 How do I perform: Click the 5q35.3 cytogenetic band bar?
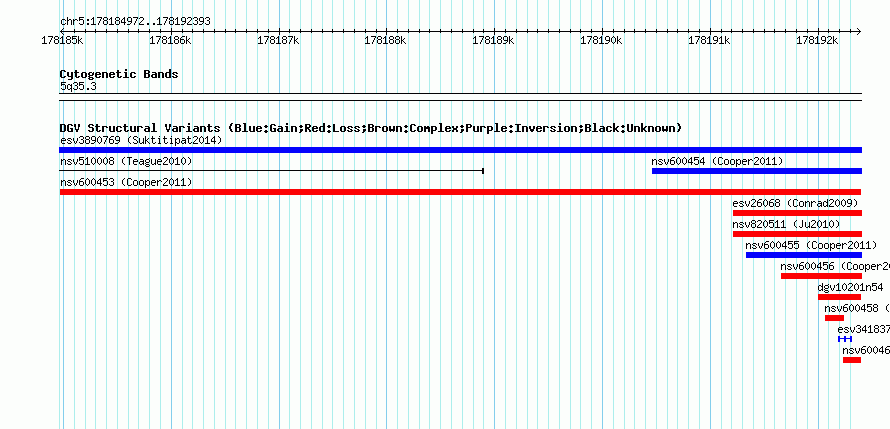(460, 97)
